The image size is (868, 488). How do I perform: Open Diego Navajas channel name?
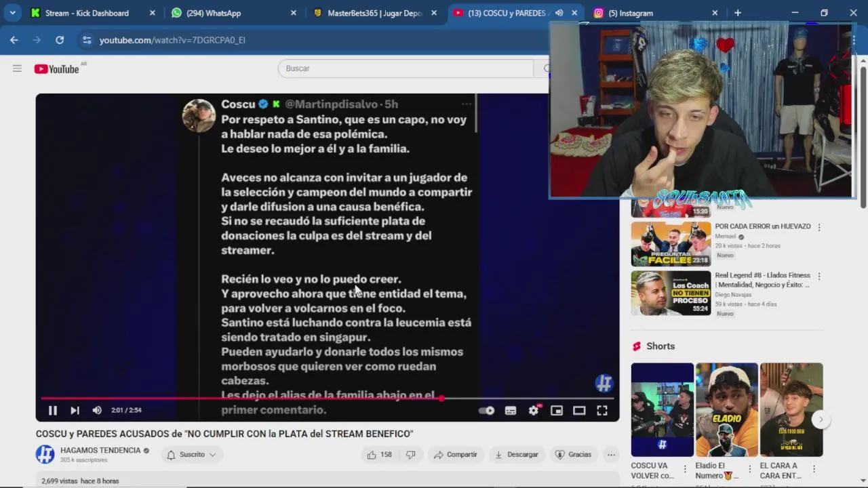pyautogui.click(x=732, y=295)
